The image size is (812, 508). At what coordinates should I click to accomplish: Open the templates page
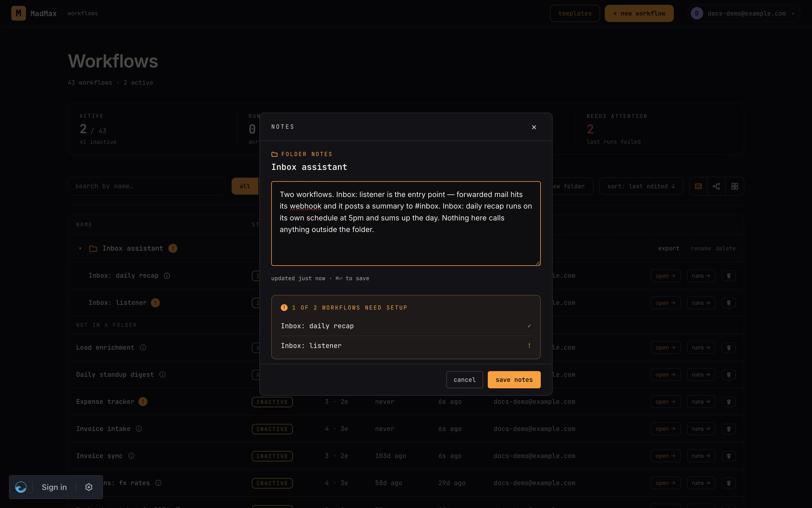tap(575, 14)
